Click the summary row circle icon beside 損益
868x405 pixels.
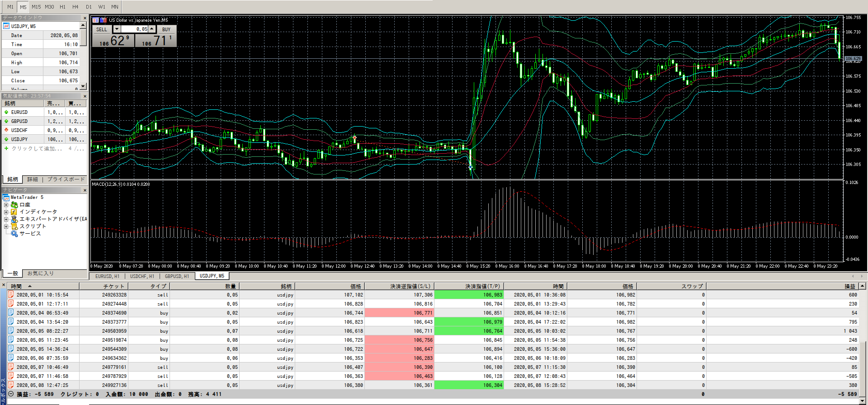[x=11, y=394]
